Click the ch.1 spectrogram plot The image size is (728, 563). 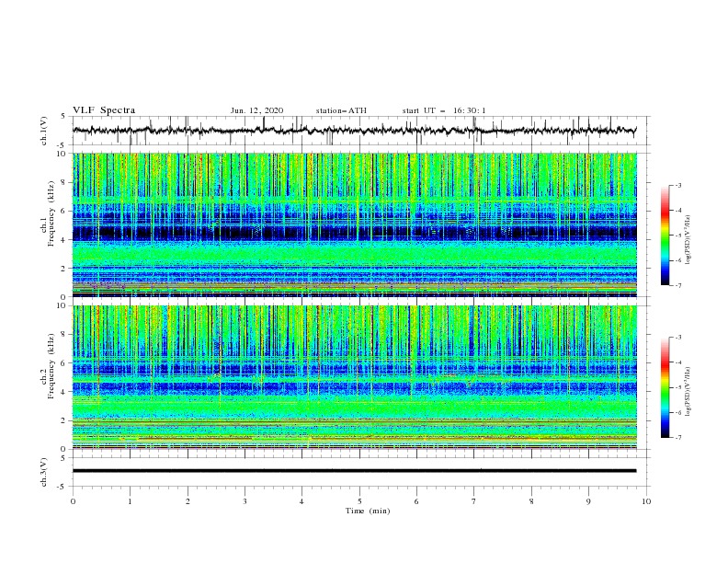355,224
